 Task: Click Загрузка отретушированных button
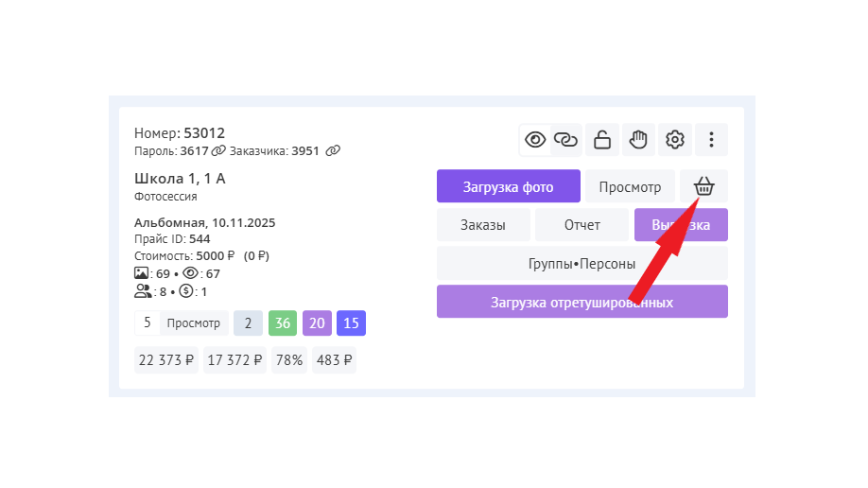[582, 302]
